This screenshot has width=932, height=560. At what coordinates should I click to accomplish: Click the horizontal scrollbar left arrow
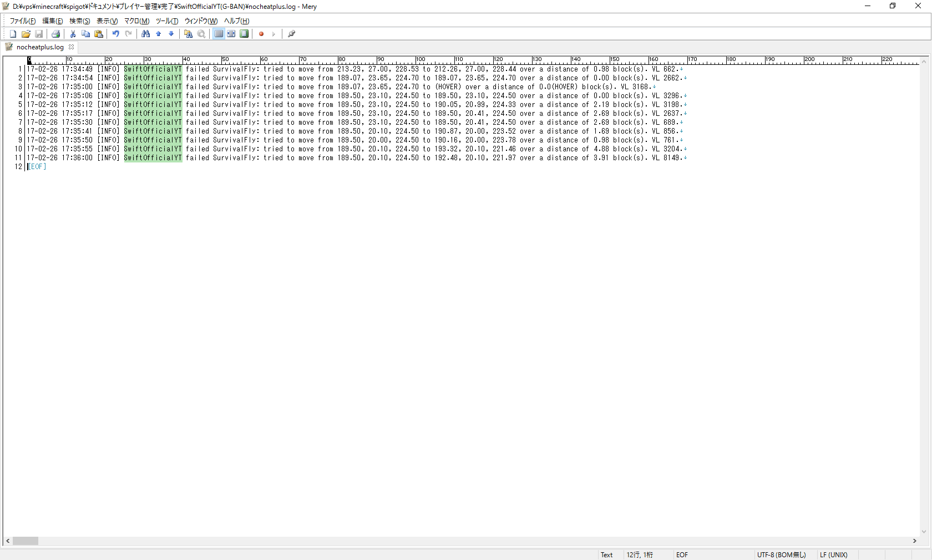(8, 541)
